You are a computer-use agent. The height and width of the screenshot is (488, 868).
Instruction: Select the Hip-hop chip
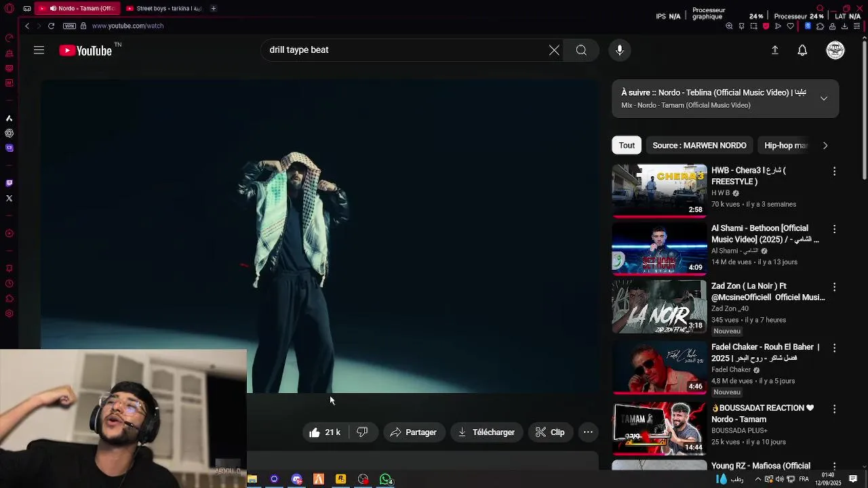point(785,145)
